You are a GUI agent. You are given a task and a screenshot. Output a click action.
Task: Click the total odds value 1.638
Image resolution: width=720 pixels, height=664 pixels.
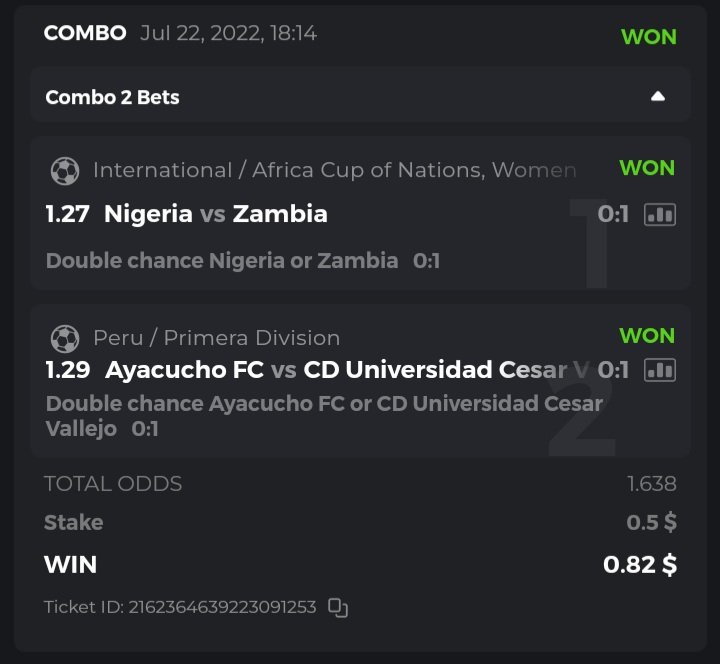point(651,484)
